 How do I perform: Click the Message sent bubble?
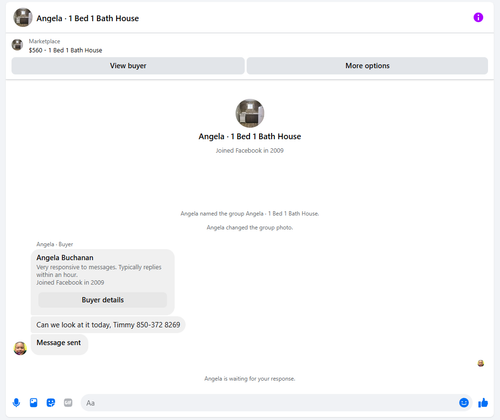coord(59,344)
